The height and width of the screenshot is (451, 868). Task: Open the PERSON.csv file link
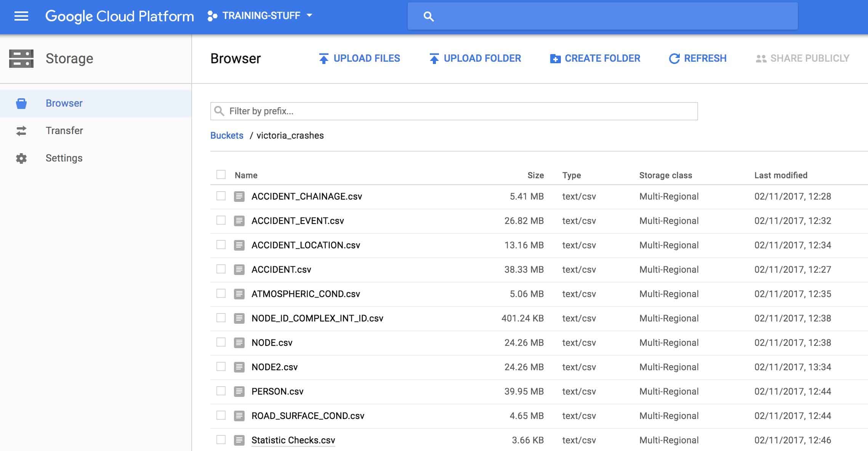(277, 392)
